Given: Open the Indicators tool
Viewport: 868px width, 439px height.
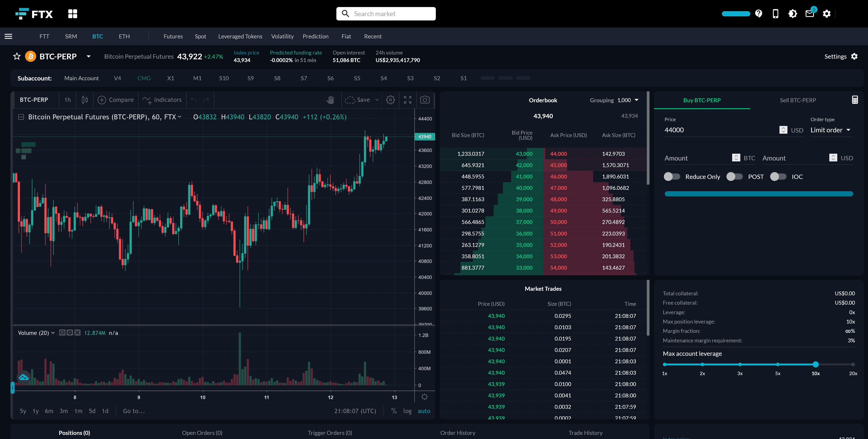Looking at the screenshot, I should point(162,100).
